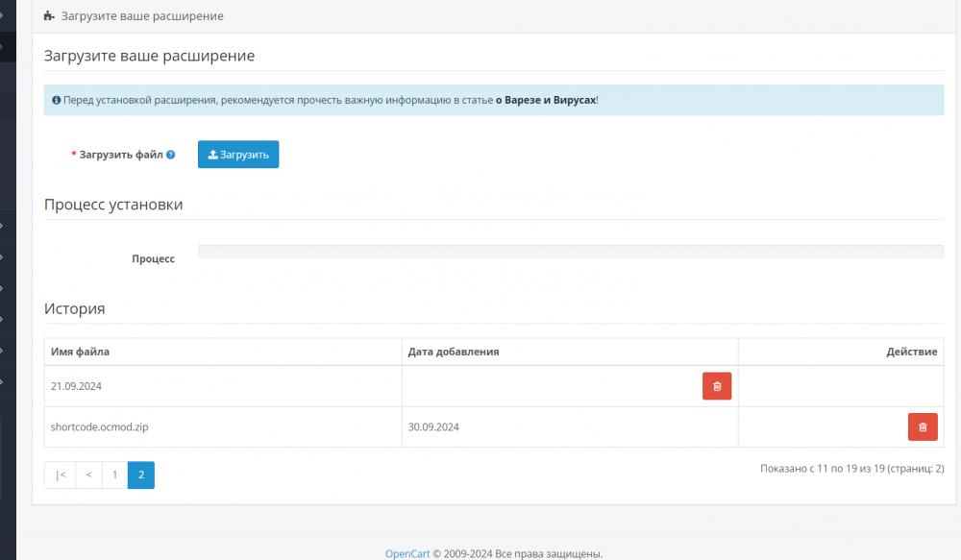The image size is (961, 560).
Task: Click the shortcode.ocmod.zip file name cell
Action: 223,427
